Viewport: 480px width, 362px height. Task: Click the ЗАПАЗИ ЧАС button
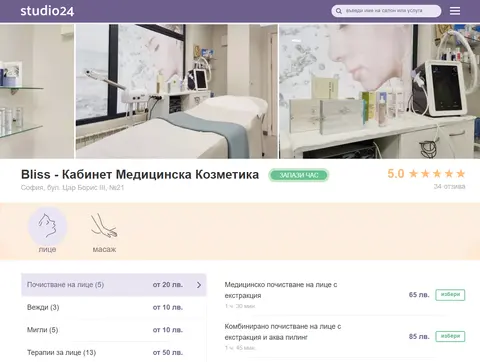coord(299,175)
